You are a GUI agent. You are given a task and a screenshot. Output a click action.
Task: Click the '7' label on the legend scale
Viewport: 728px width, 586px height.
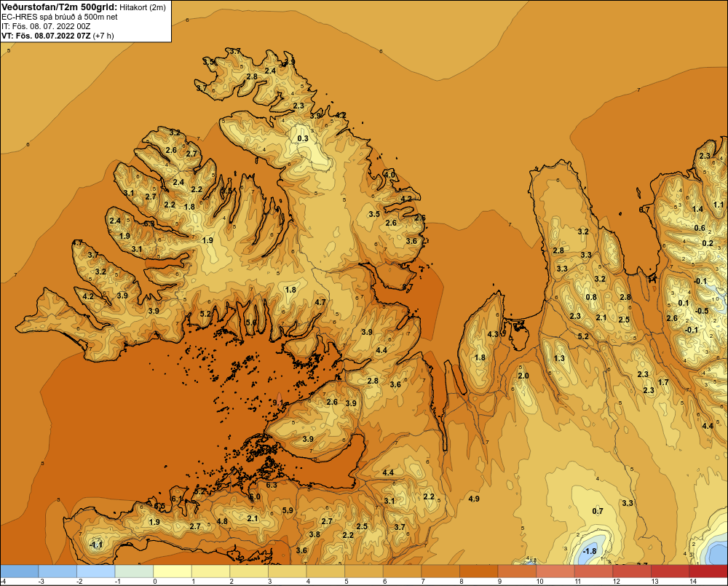click(423, 582)
